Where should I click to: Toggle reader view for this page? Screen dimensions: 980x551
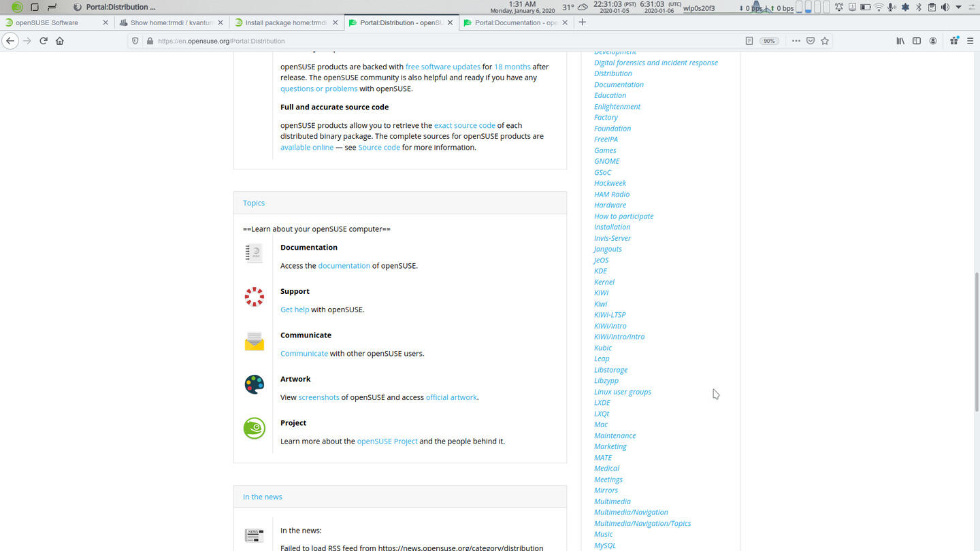pos(749,41)
